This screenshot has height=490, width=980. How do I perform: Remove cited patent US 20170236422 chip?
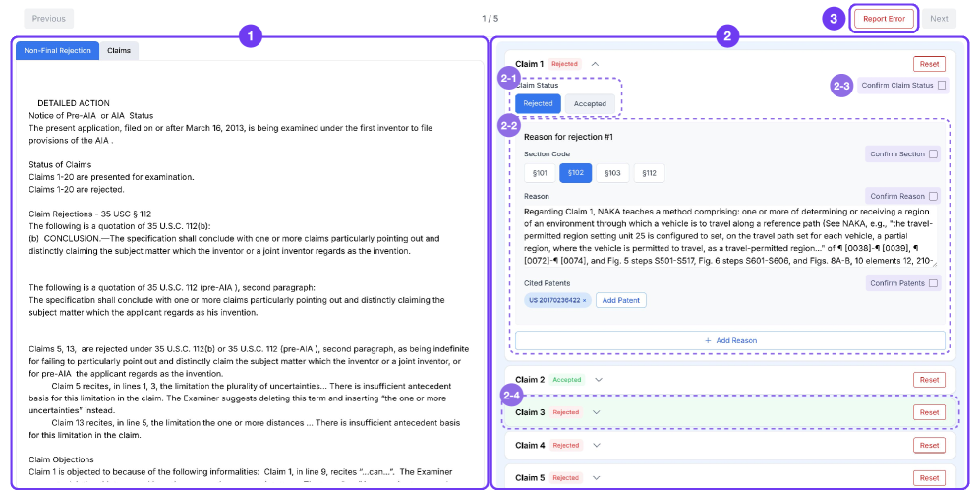pos(584,300)
